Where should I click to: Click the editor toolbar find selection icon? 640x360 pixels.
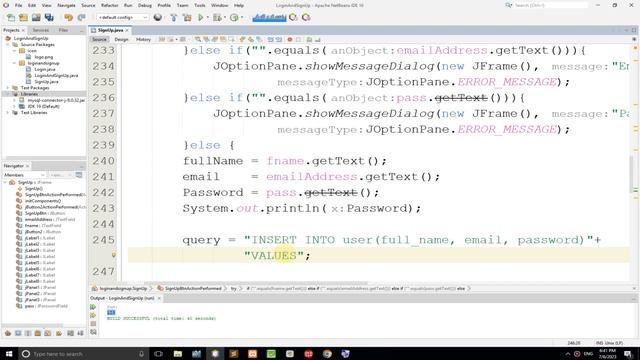(x=198, y=40)
